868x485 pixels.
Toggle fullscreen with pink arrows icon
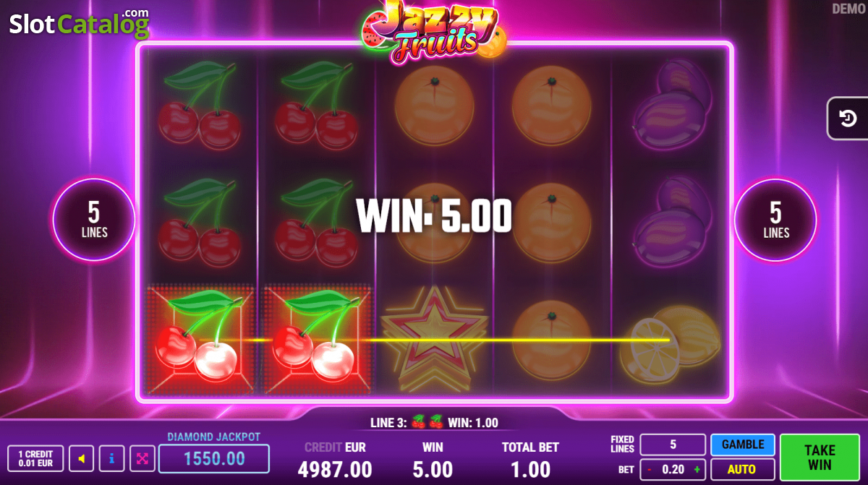pos(142,458)
